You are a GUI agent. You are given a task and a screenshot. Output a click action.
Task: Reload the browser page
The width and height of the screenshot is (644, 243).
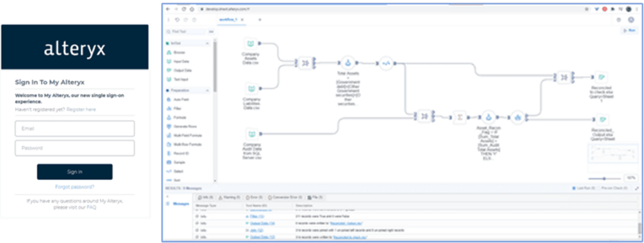click(184, 9)
